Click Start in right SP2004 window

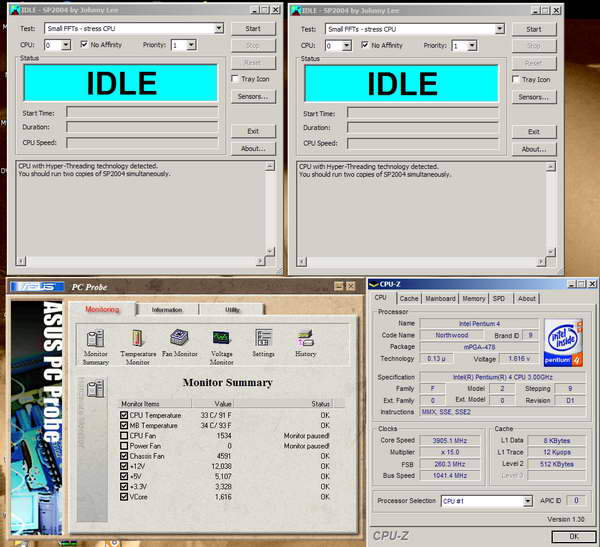[534, 29]
